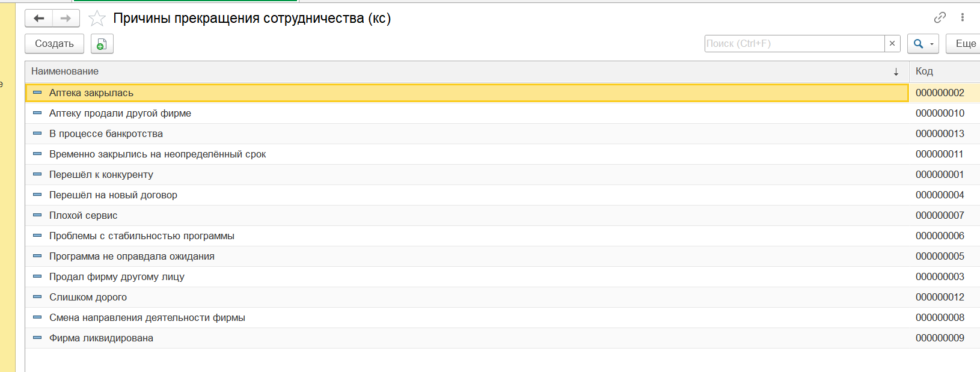Click code 000000009 of Фирма ликвидирована
980x372 pixels.
tap(940, 338)
